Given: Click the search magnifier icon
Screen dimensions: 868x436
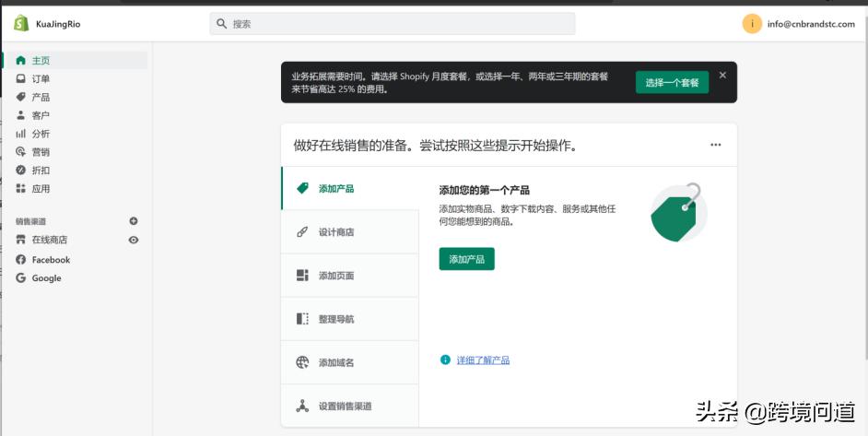Looking at the screenshot, I should point(221,24).
